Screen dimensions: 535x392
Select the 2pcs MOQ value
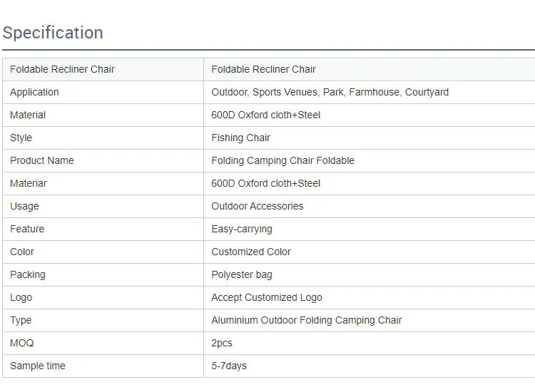pyautogui.click(x=222, y=343)
